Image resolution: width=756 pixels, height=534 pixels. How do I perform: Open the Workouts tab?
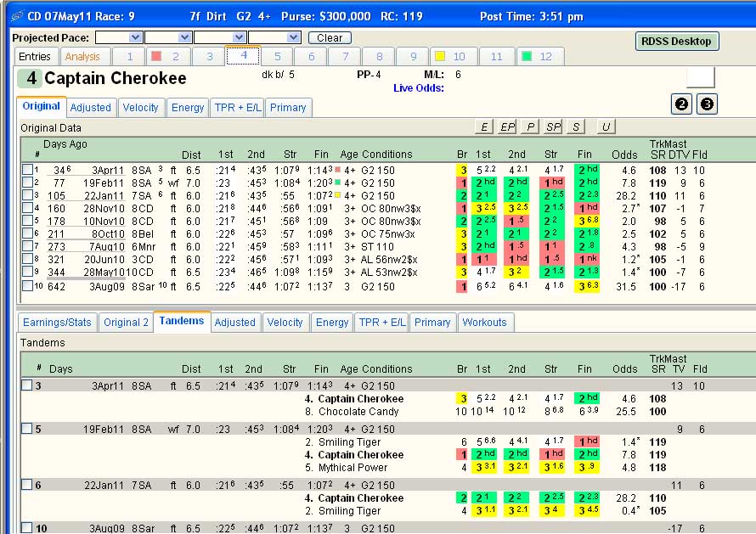click(484, 323)
